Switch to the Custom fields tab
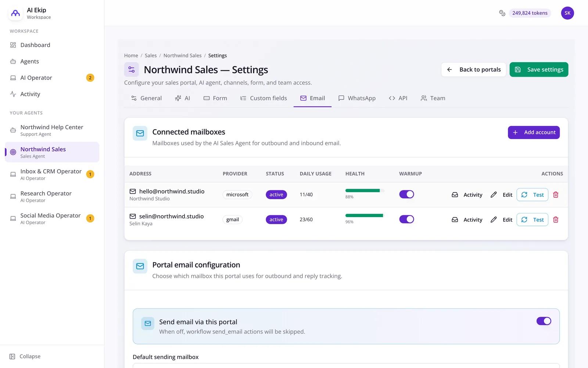This screenshot has height=368, width=588. (263, 98)
